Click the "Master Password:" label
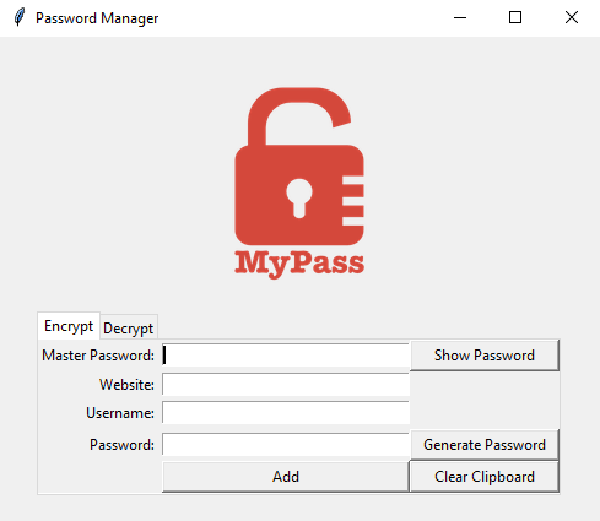 [98, 355]
